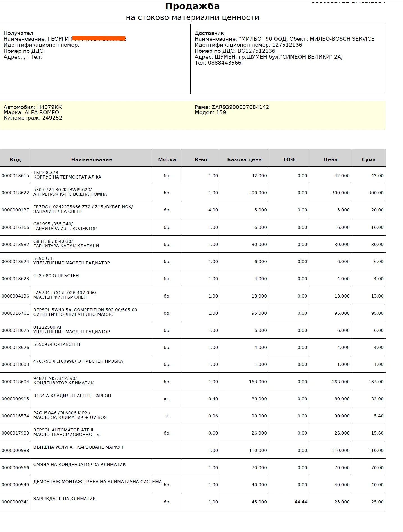
Task: Click 'ГАРНИТУРА КАПАК КЛАПАНИ' item
Action: [66, 246]
